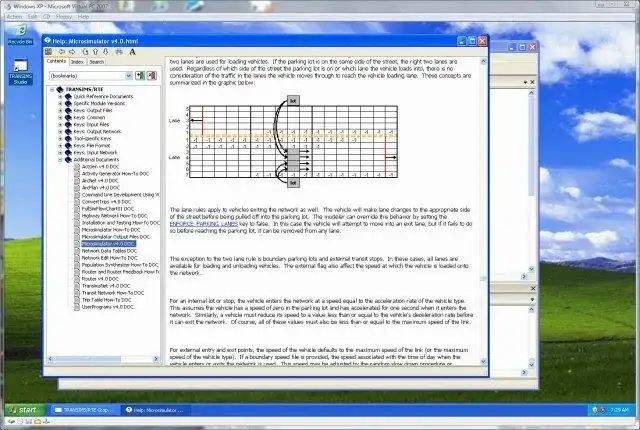Click the Help: Microsimulator taskbar button
The height and width of the screenshot is (430, 640).
pos(156,410)
